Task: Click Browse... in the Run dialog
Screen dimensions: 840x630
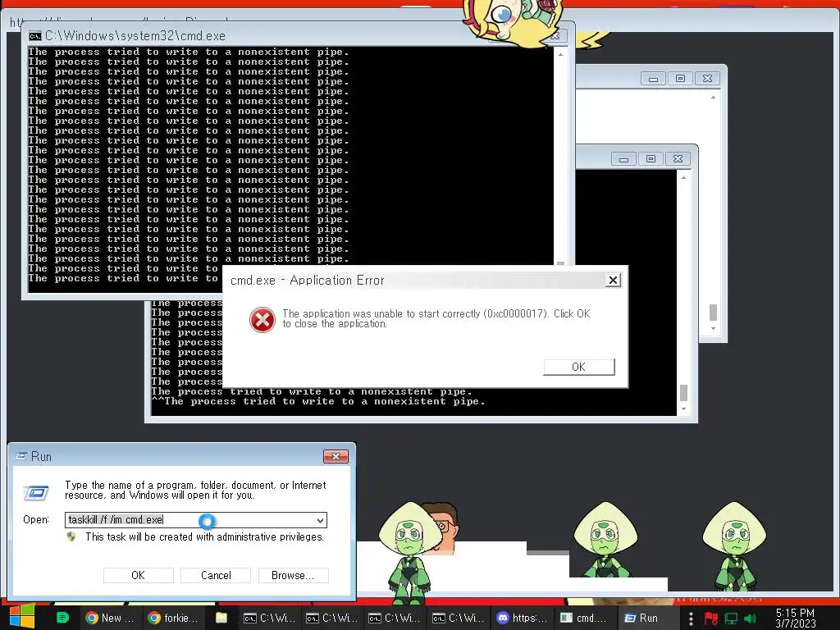Action: (x=293, y=575)
